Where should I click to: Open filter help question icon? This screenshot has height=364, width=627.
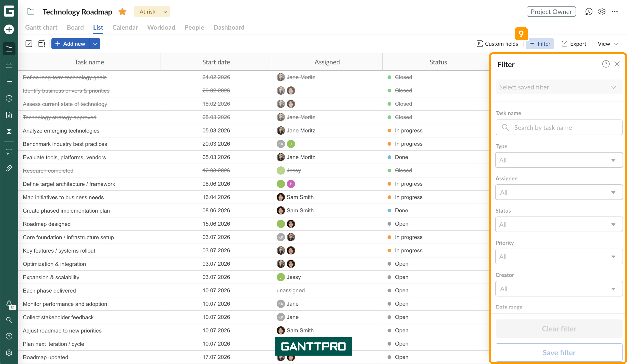[605, 64]
